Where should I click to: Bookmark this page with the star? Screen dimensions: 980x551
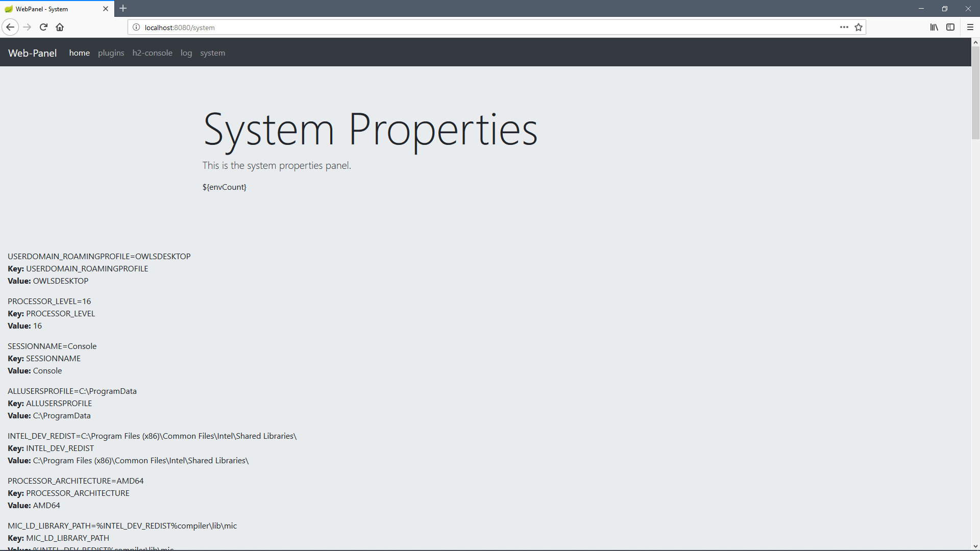(x=859, y=27)
